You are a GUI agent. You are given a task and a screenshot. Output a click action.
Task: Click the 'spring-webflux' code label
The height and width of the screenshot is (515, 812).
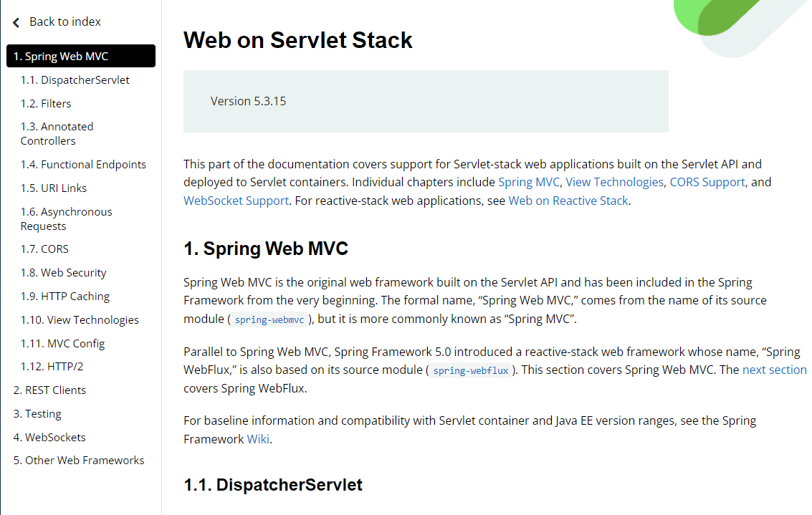coord(470,370)
